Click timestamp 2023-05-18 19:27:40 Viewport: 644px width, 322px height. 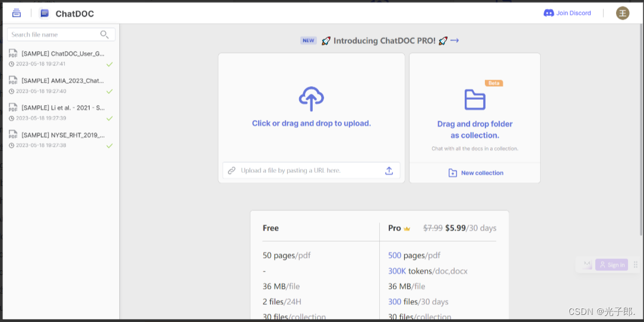(x=41, y=91)
